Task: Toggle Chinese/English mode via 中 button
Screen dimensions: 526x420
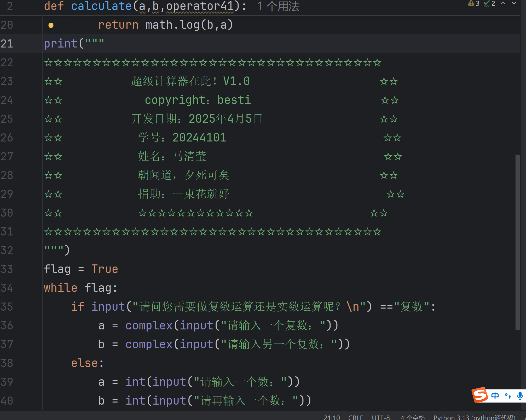Action: tap(495, 396)
